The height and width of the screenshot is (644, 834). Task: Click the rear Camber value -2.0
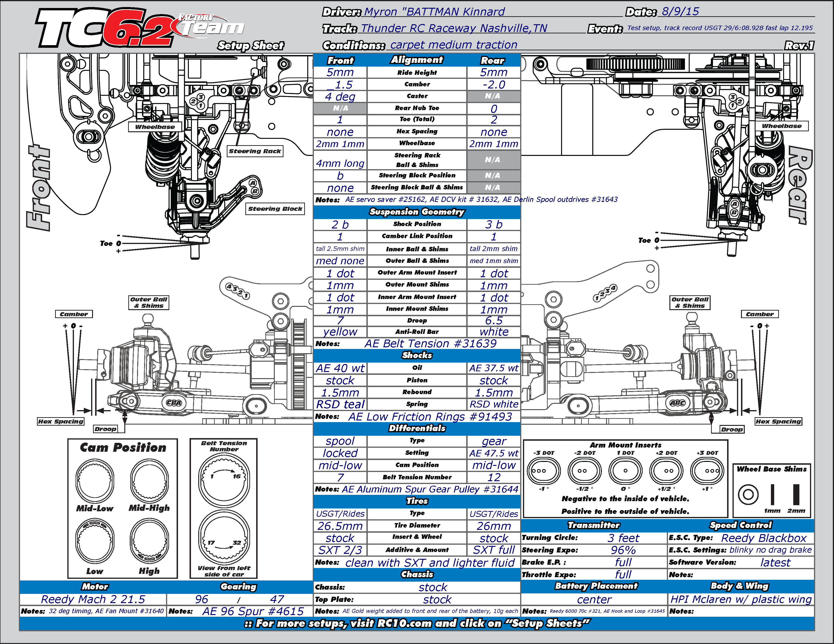[x=494, y=84]
